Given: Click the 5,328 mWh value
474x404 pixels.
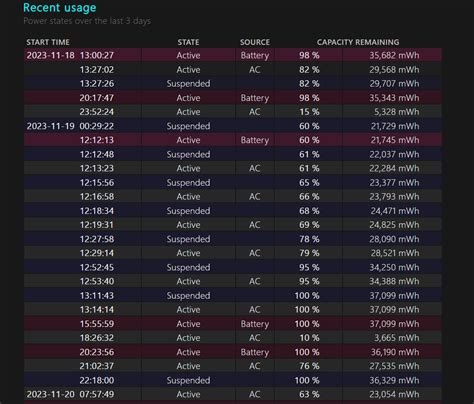Looking at the screenshot, I should tap(396, 112).
